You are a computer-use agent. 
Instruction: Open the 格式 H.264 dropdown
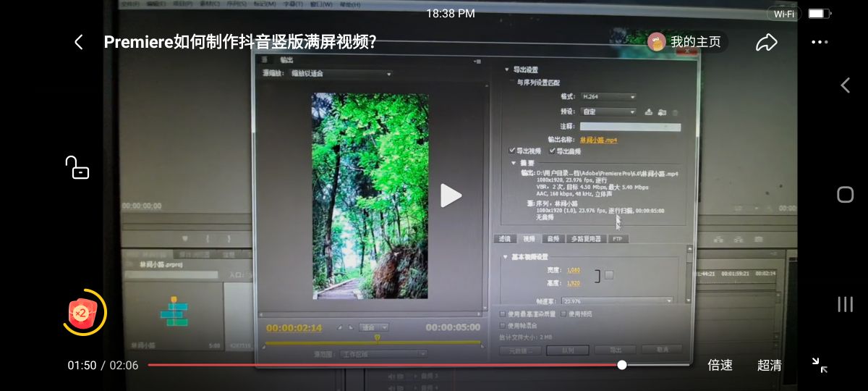[608, 96]
